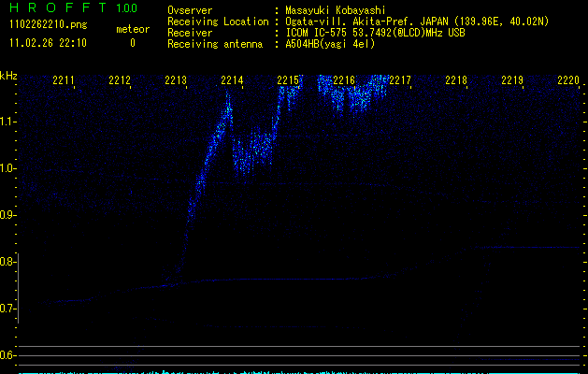Click time marker 2212
The width and height of the screenshot is (588, 374).
pyautogui.click(x=120, y=80)
